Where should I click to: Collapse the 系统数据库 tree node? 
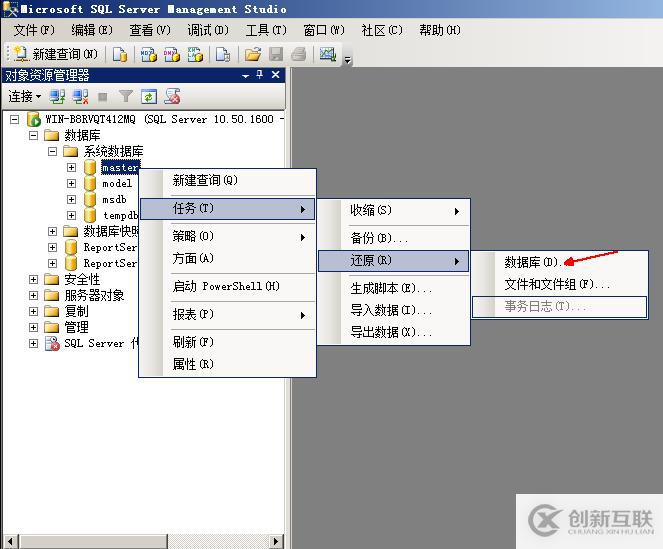[52, 151]
